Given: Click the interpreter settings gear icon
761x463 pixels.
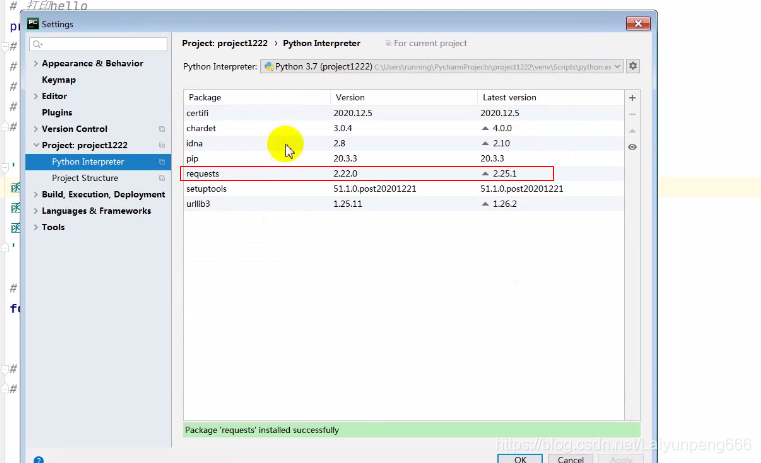Looking at the screenshot, I should click(633, 66).
